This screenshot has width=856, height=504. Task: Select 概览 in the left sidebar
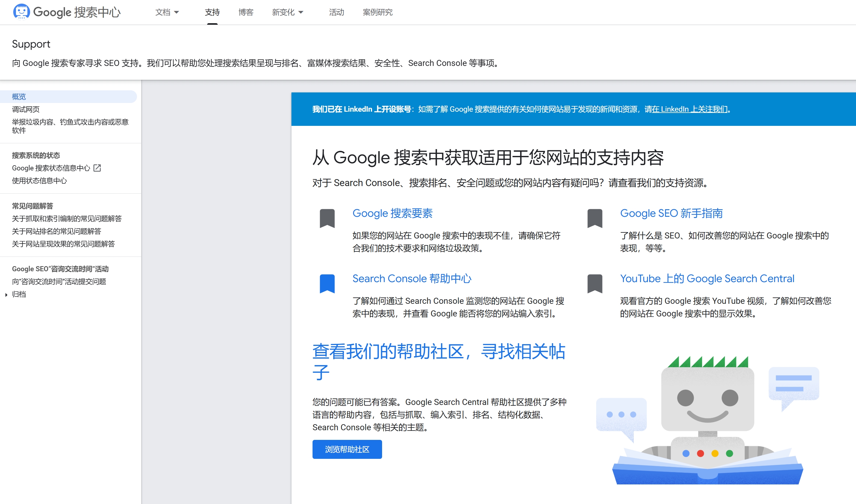[x=19, y=96]
